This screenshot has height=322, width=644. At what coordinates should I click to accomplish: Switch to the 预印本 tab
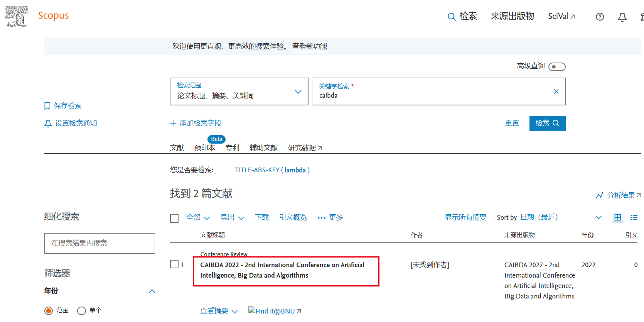click(205, 148)
